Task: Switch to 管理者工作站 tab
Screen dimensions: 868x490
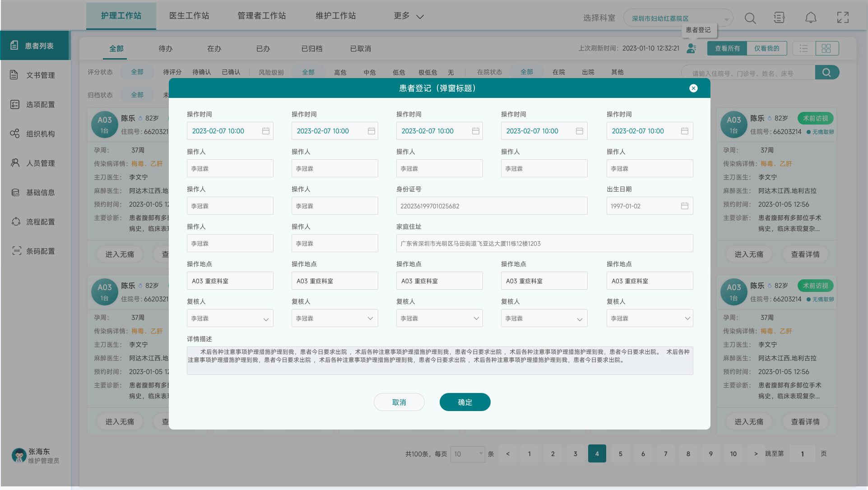Action: [x=262, y=16]
